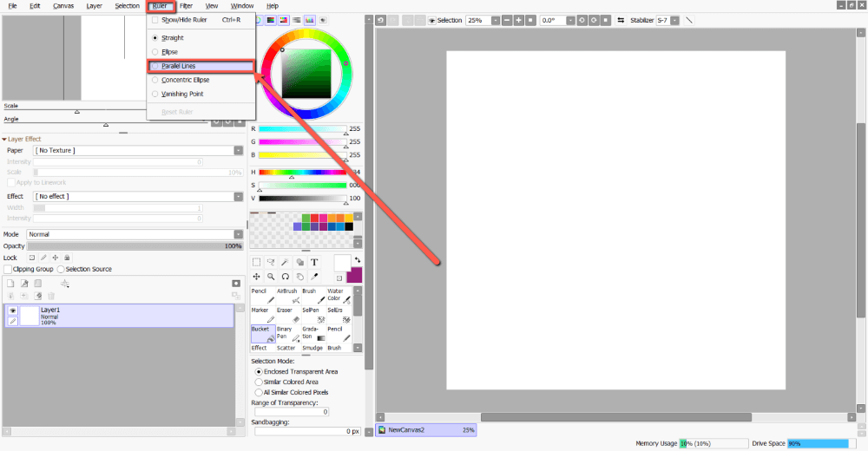Enable the Clipping Group checkbox
The image size is (868, 451).
(x=9, y=269)
